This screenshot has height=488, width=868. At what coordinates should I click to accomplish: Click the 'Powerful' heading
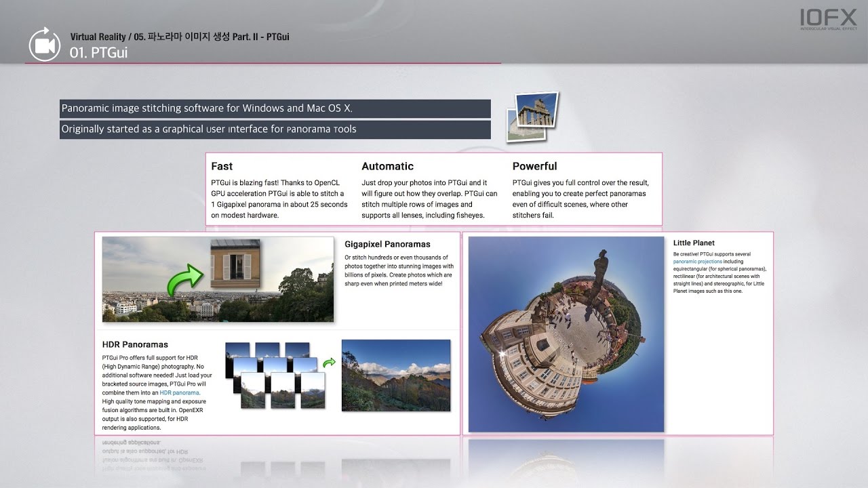click(x=534, y=166)
